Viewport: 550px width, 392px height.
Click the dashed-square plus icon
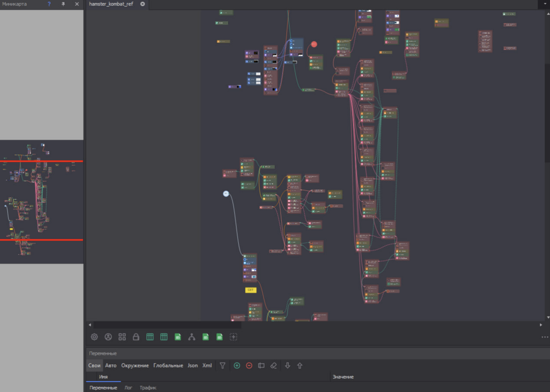pyautogui.click(x=233, y=337)
